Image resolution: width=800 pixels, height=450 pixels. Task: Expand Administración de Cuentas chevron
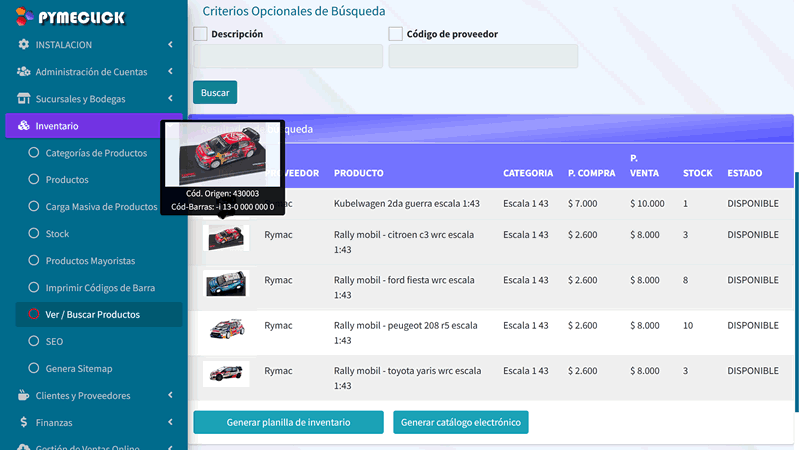(170, 71)
